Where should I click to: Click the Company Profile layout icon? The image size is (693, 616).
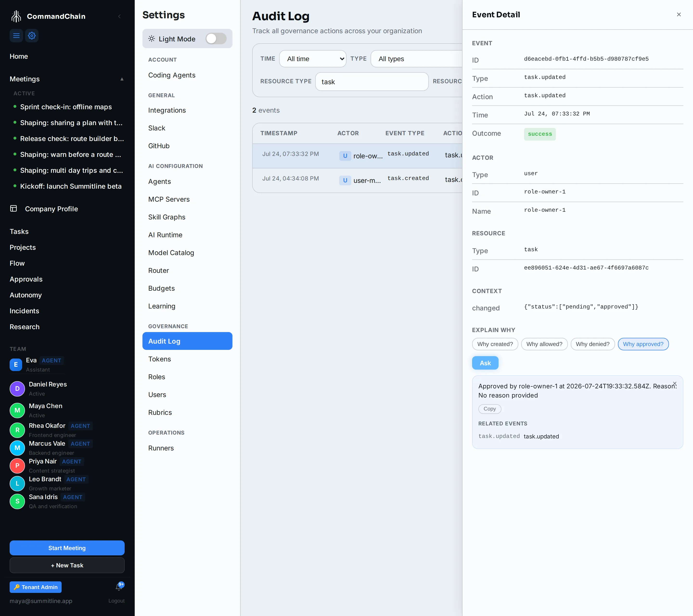click(x=13, y=208)
